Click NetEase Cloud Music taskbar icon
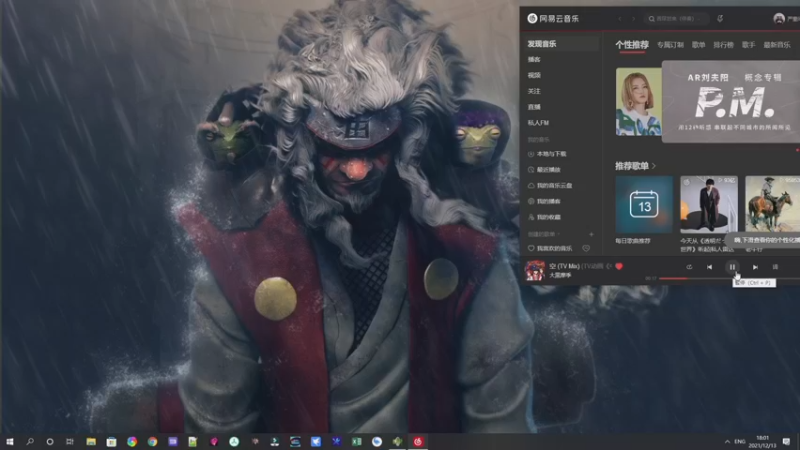800x450 pixels. coord(418,441)
